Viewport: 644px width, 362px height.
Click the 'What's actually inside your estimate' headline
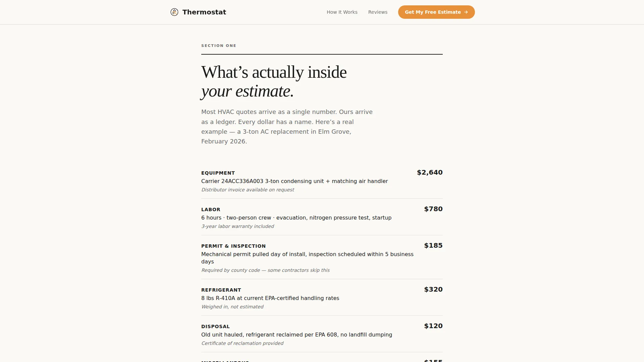(x=274, y=81)
